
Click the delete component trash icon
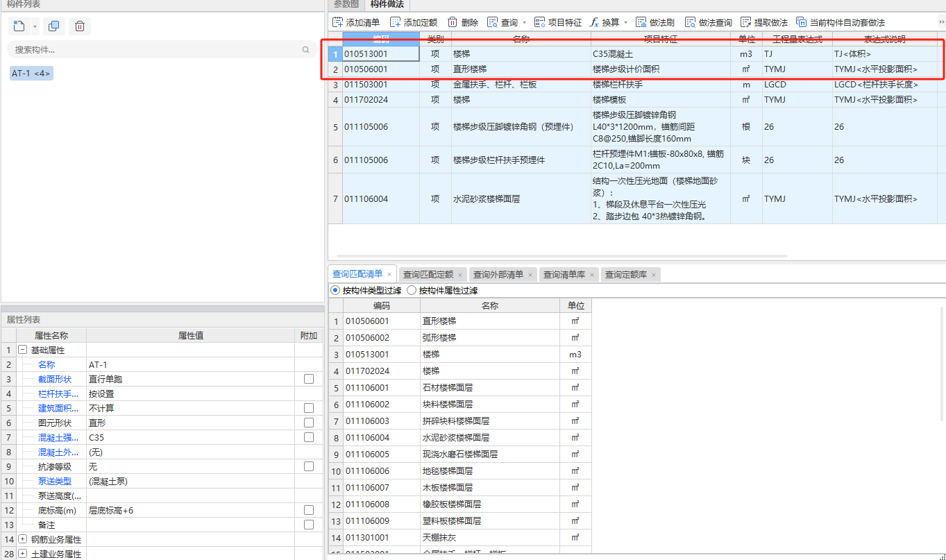(80, 27)
